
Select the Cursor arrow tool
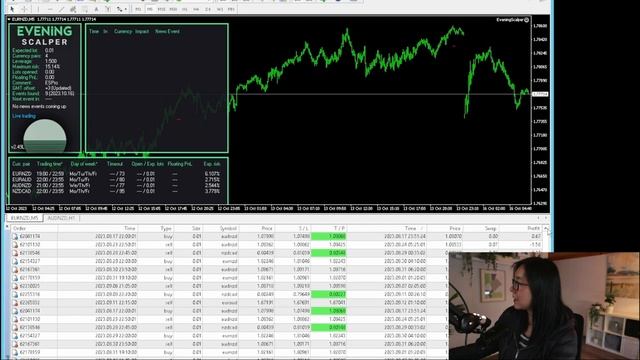[x=12, y=9]
